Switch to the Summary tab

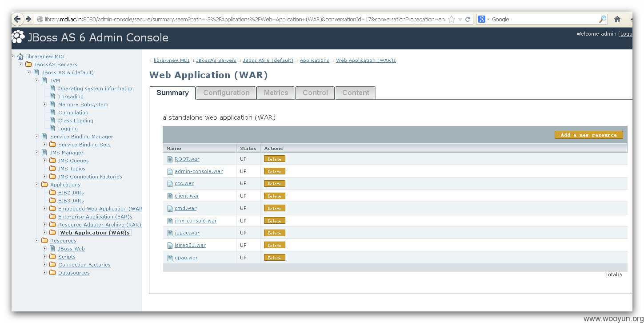click(172, 93)
